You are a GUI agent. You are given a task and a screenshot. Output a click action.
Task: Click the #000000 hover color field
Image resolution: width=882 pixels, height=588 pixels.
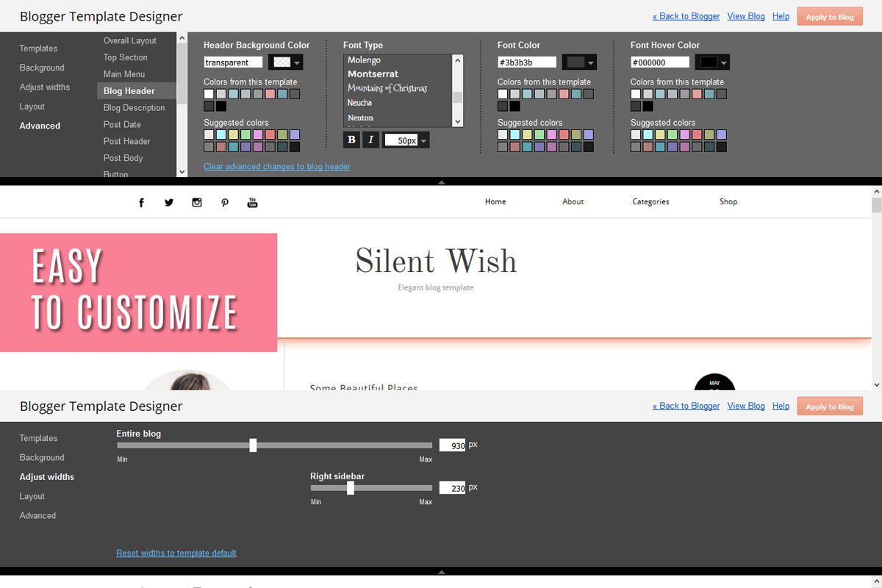(x=660, y=62)
